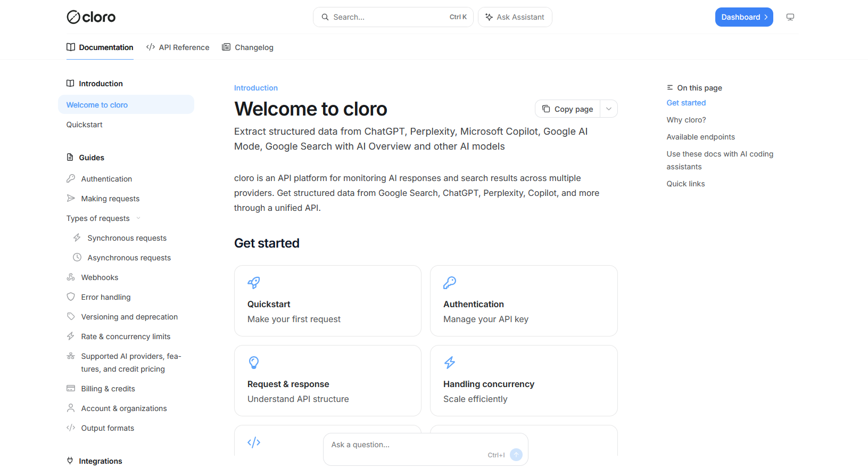Click the API Reference code icon
Screen dimensions: 868x468
click(151, 47)
